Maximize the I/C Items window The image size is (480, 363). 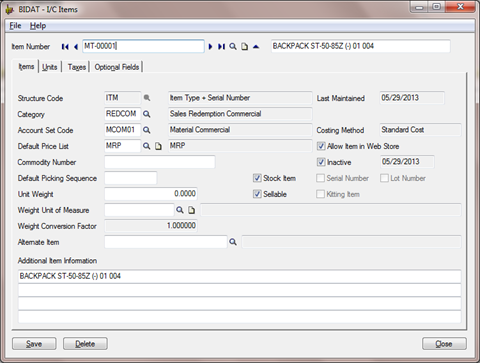point(436,7)
